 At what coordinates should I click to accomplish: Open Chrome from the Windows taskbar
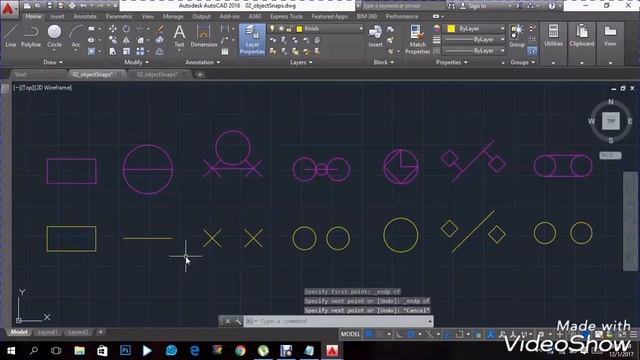pyautogui.click(x=240, y=351)
